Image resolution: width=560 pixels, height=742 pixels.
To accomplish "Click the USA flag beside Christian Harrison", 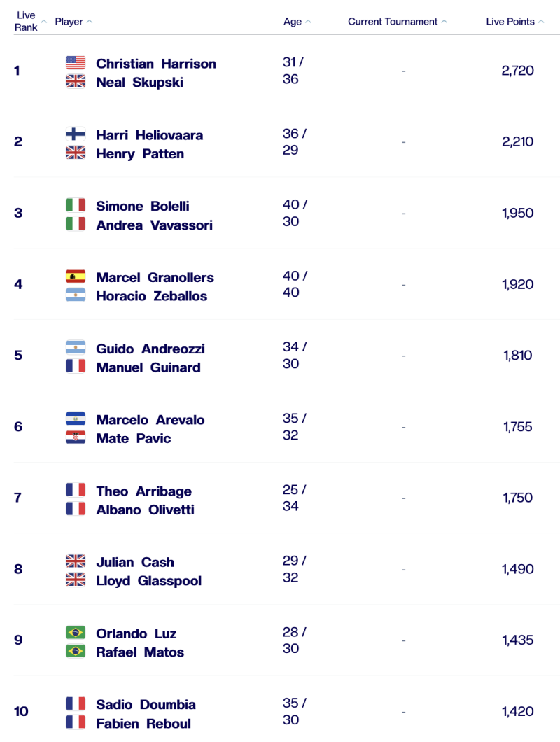I will 76,63.
